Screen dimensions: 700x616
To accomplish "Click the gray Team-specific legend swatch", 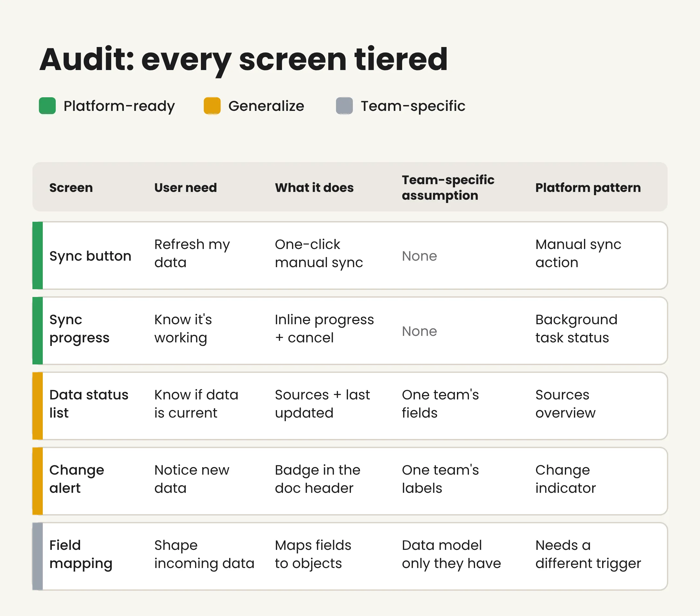I will tap(344, 105).
